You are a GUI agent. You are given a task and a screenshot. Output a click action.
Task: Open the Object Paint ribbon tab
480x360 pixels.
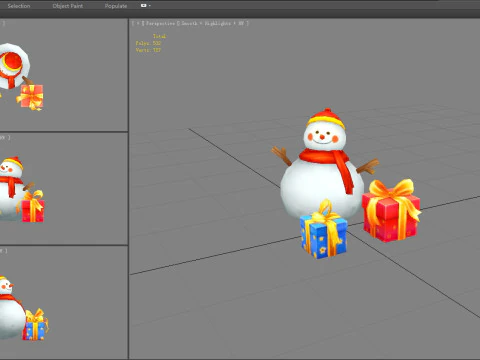click(68, 6)
